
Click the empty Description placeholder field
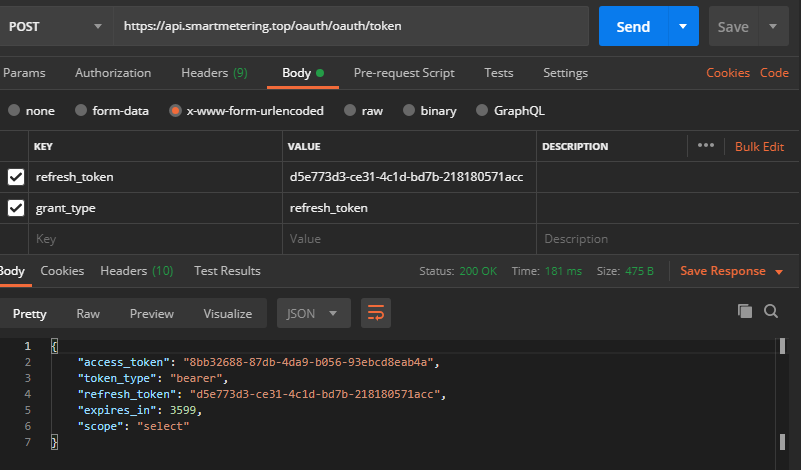pos(668,239)
